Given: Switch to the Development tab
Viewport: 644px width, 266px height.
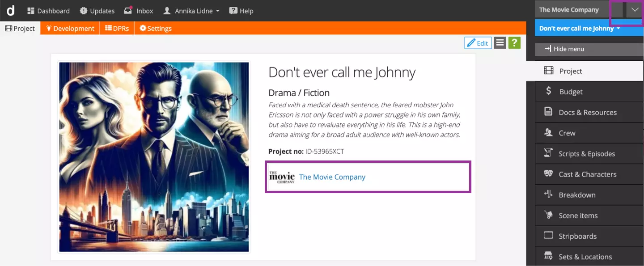Looking at the screenshot, I should [x=70, y=29].
